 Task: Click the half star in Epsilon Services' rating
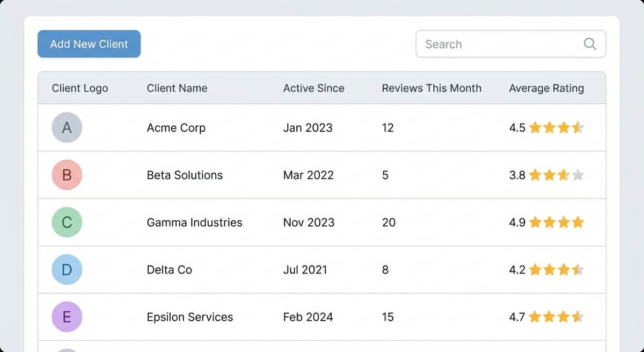pos(579,317)
